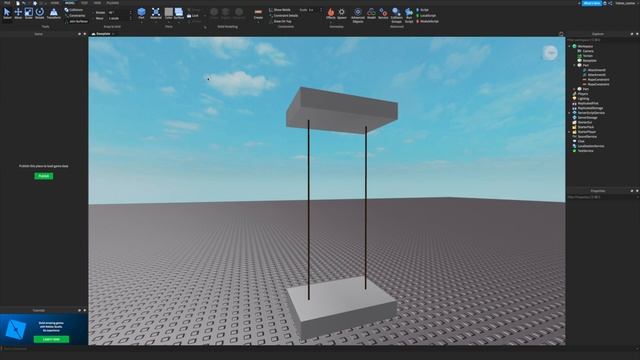This screenshot has height=360, width=640.
Task: Toggle Show Welds option
Action: pyautogui.click(x=280, y=10)
